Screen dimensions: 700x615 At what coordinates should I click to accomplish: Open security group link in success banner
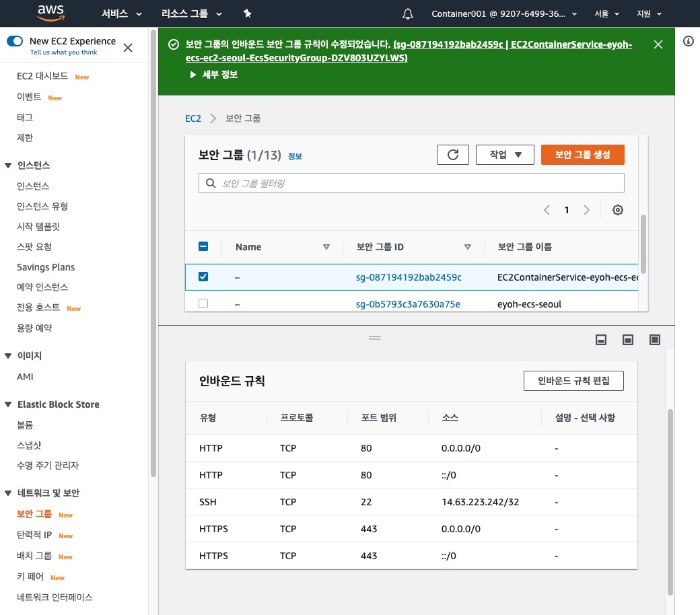click(409, 51)
